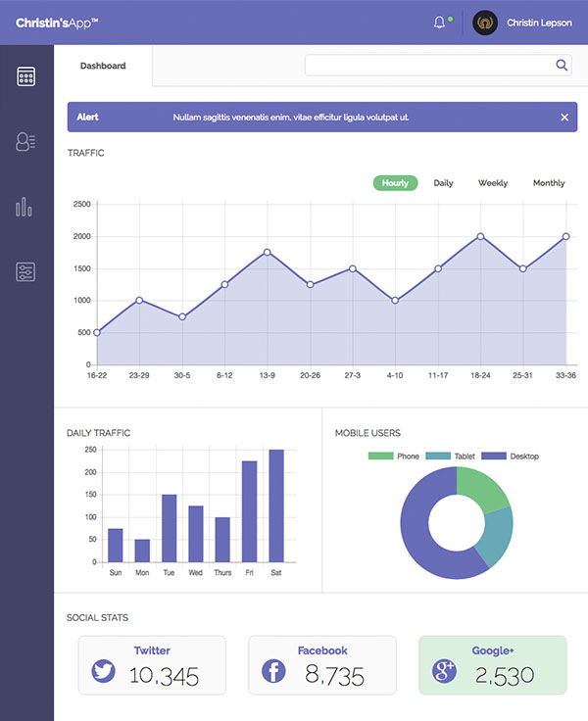The image size is (588, 721).
Task: Click the 4-10 data point on traffic chart
Action: tap(395, 301)
